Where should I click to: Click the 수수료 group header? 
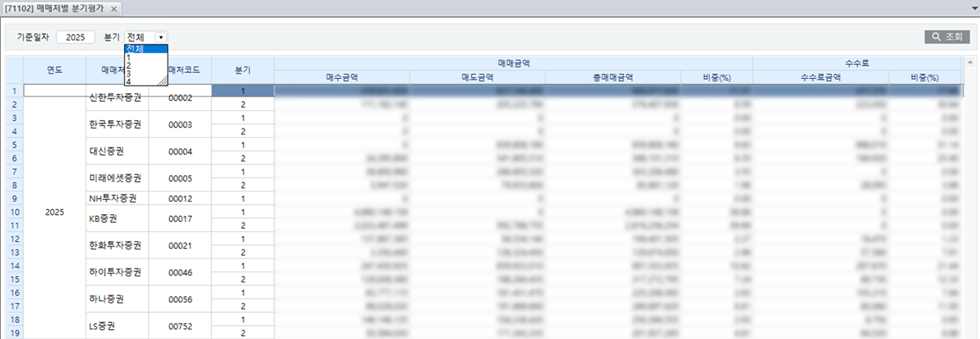pyautogui.click(x=857, y=63)
